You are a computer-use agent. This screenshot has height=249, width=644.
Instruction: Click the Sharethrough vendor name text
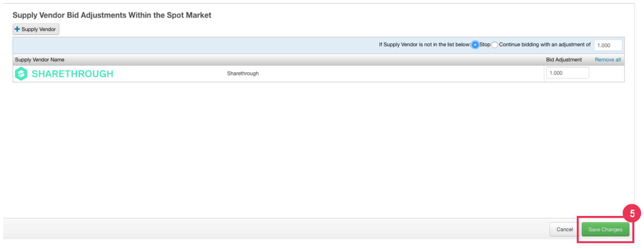[243, 74]
